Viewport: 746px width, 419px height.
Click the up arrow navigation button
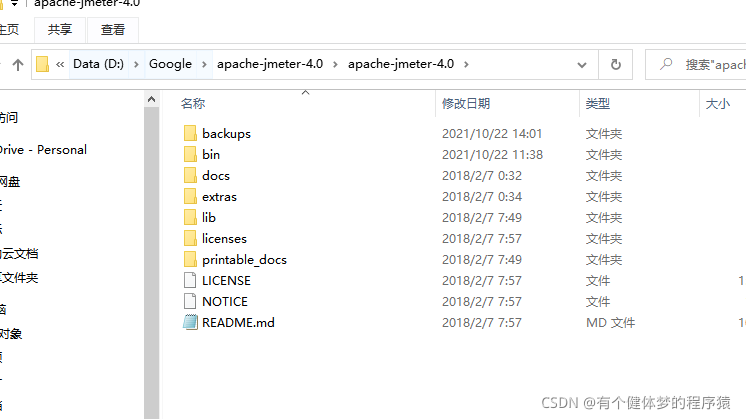point(18,65)
